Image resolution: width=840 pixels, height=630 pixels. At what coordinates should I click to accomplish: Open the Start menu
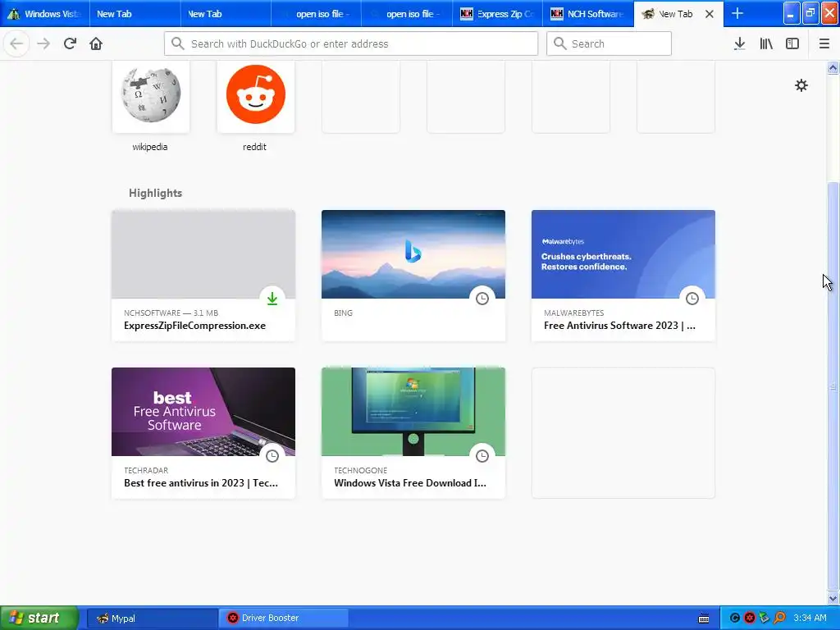39,619
